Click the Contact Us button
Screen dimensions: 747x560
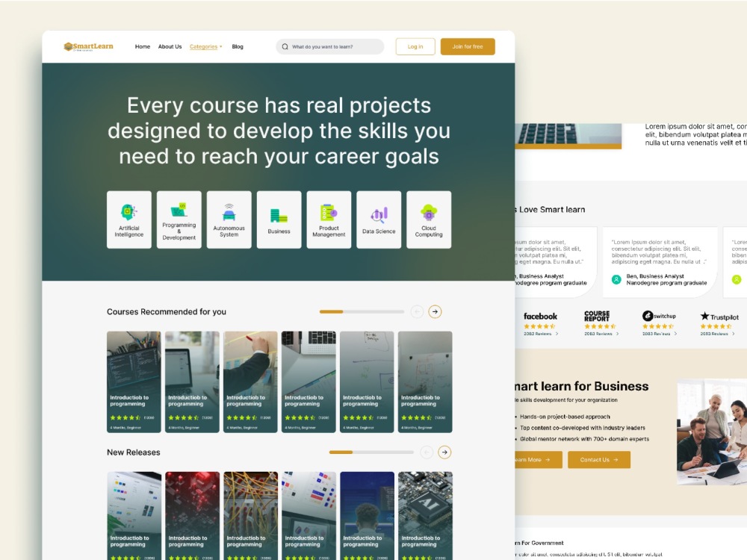point(599,459)
